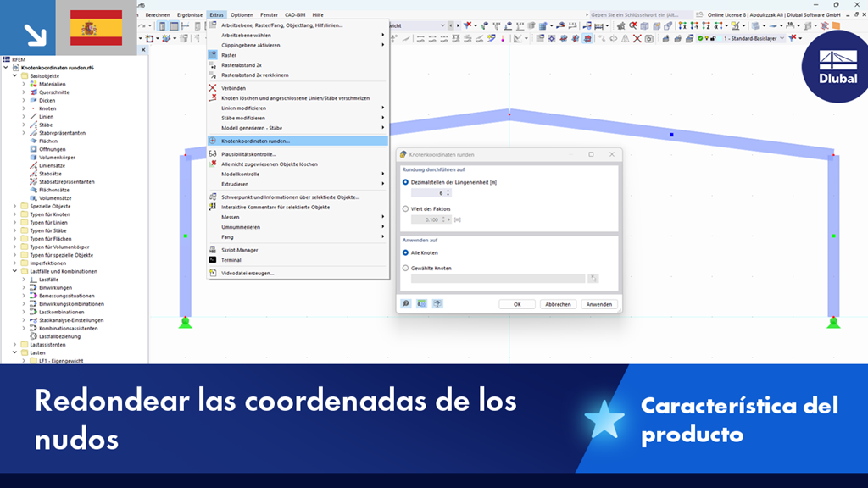
Task: Select Wert des Faktors radio button
Action: point(406,209)
